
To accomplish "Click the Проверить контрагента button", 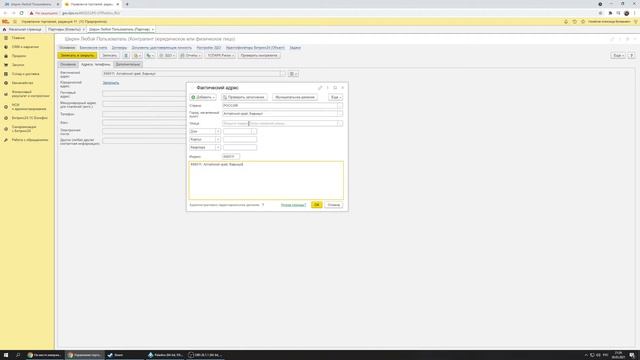I will tap(259, 55).
